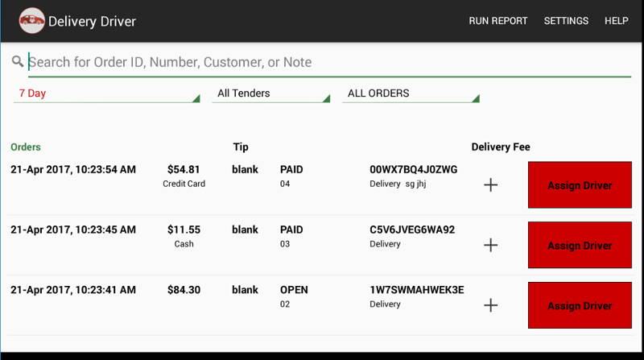
Task: Add delivery fee for order 1W7SWMAHWEK3E
Action: pyautogui.click(x=490, y=305)
